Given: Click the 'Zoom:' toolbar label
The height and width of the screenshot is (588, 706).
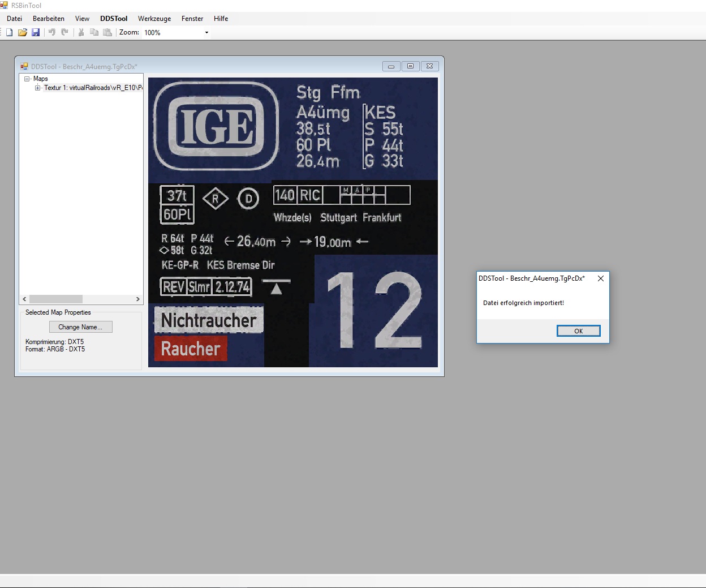Looking at the screenshot, I should tap(130, 32).
